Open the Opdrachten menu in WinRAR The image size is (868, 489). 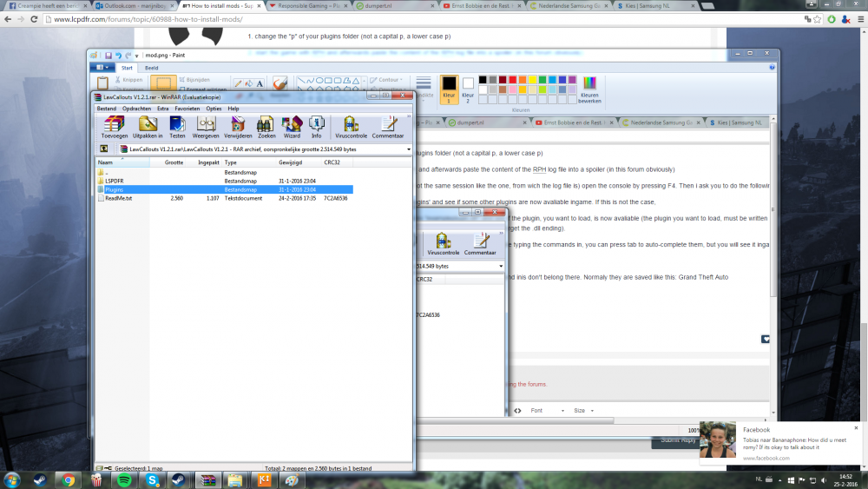tap(137, 109)
